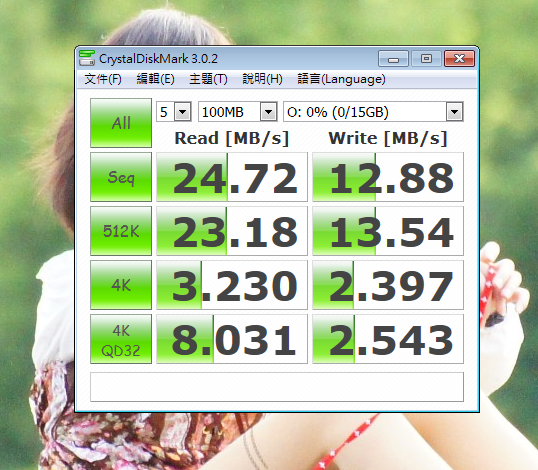Click the 512K write value 13.54
This screenshot has width=538, height=470.
click(388, 231)
